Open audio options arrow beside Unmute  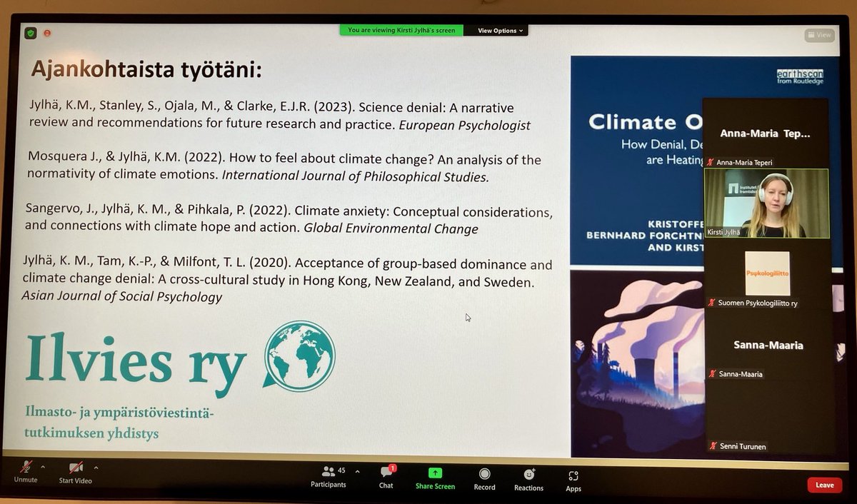point(42,467)
